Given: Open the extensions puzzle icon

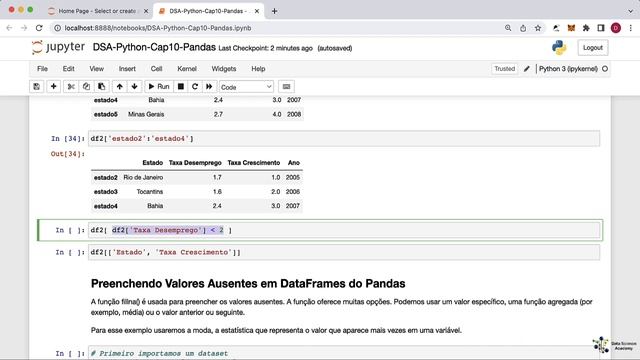Looking at the screenshot, I should (x=586, y=28).
